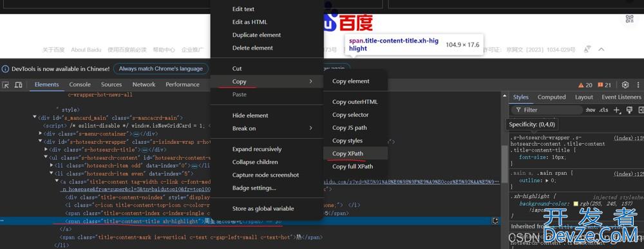Image resolution: width=644 pixels, height=249 pixels.
Task: Click the info icon in the DevTools language bar
Action: [x=5, y=69]
